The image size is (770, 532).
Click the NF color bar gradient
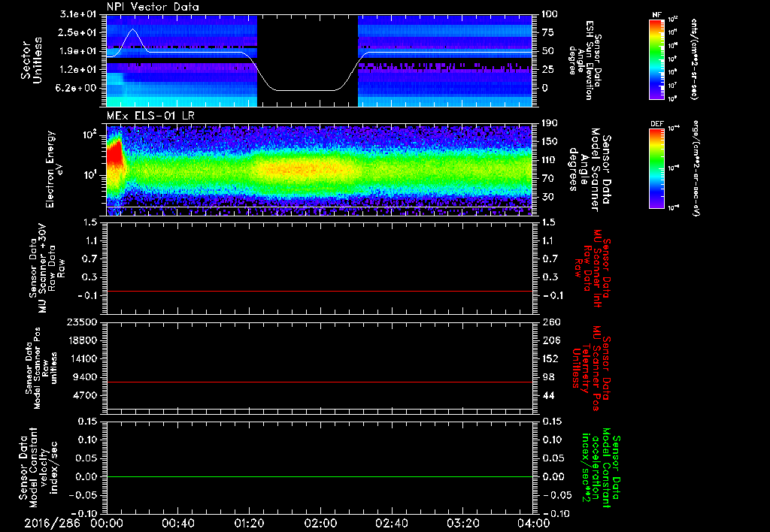pyautogui.click(x=656, y=59)
